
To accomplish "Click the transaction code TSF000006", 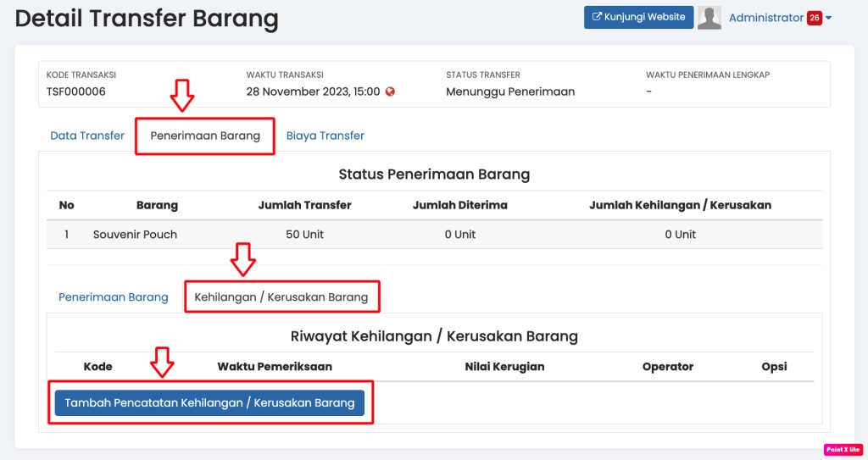I will [x=76, y=91].
